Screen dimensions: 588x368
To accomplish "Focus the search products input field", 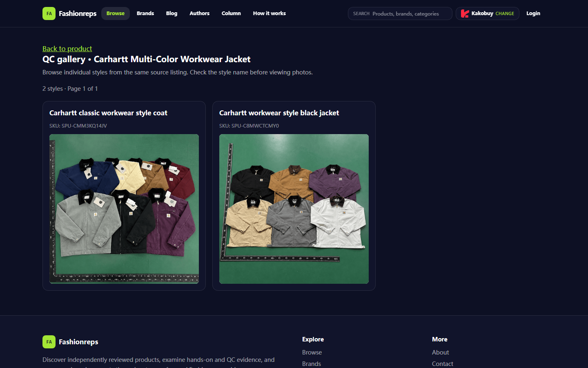I will coord(400,13).
